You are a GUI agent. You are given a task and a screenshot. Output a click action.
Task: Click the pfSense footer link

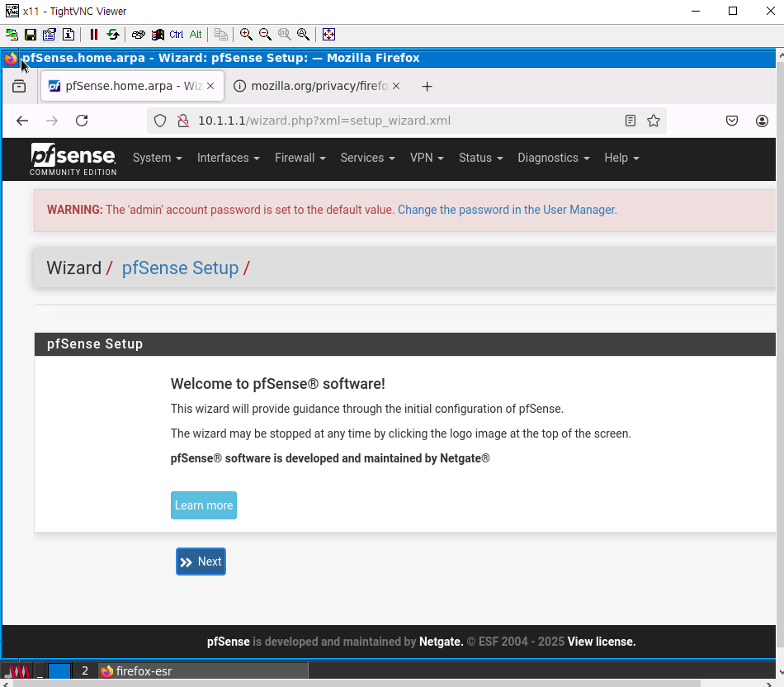tap(229, 642)
